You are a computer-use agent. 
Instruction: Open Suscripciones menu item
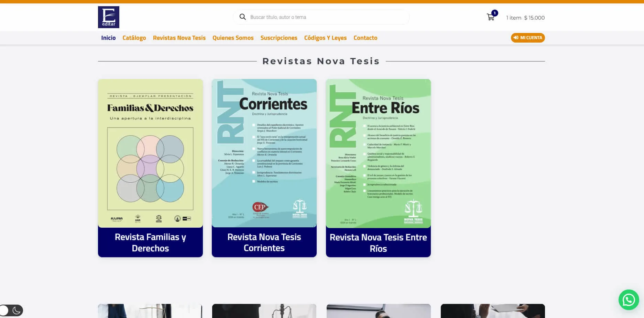[279, 38]
